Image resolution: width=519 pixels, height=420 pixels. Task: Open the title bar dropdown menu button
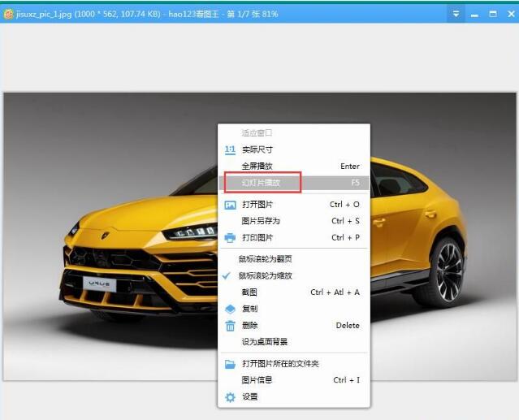tap(456, 14)
